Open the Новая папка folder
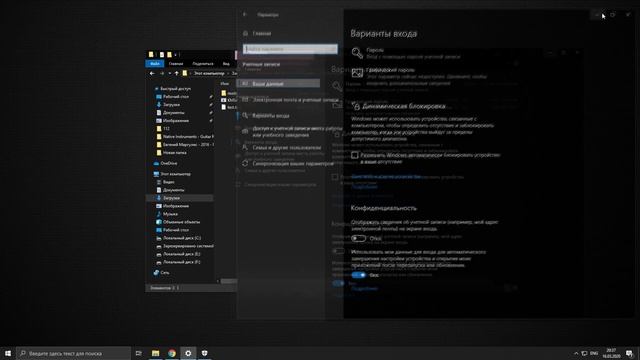Image resolution: width=640 pixels, height=360 pixels. pos(174,153)
